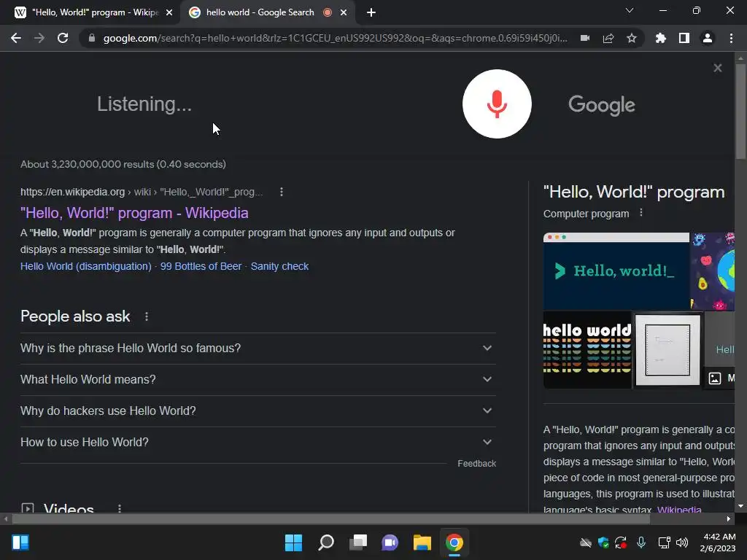Open volume control in system tray
The width and height of the screenshot is (747, 560).
tap(682, 542)
